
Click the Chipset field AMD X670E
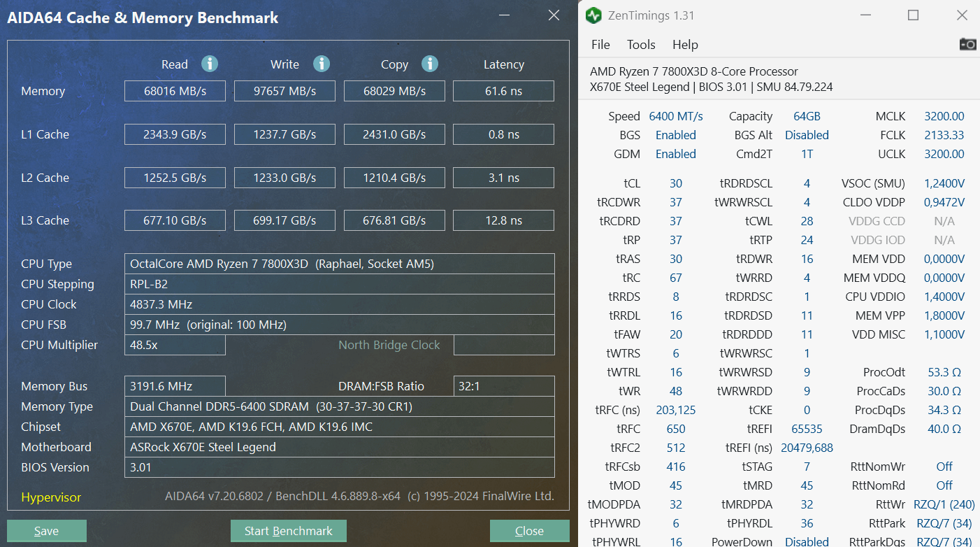[339, 427]
